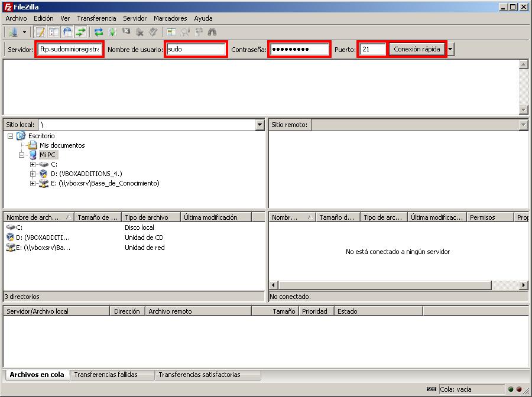Click remote list horizontal scrollbar left arrow

click(x=274, y=285)
